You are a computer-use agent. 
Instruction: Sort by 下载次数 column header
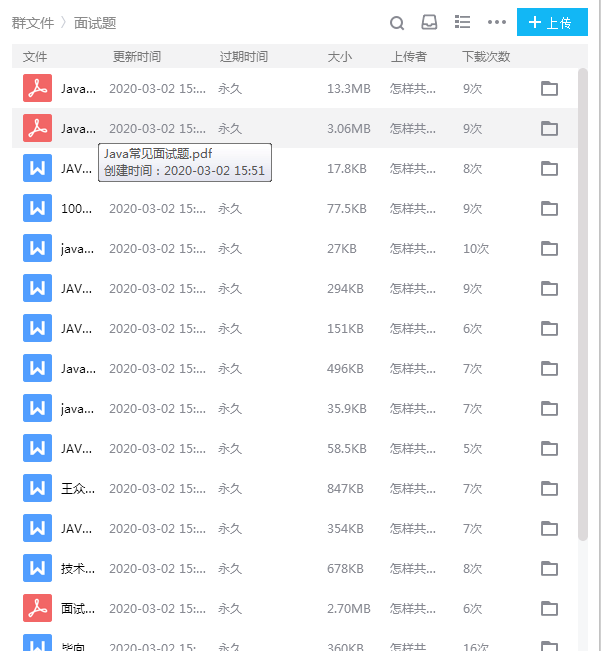(x=486, y=56)
